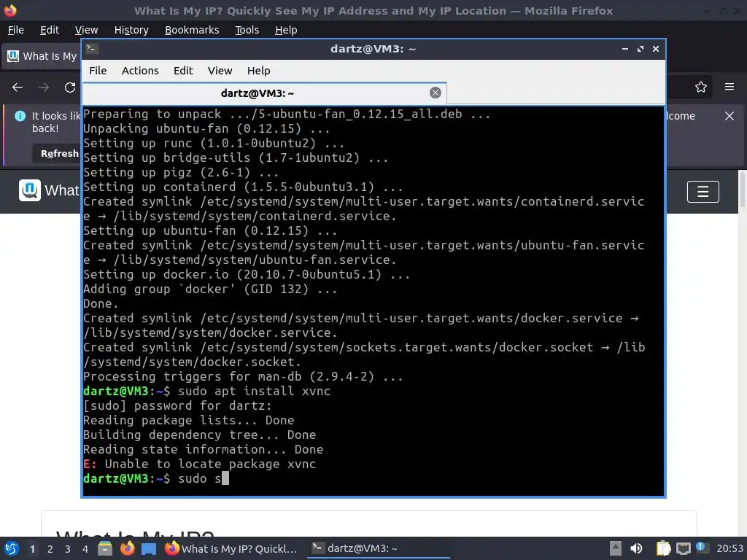Select the What Is My IP Firefox tab
This screenshot has height=560, width=747.
coord(42,56)
